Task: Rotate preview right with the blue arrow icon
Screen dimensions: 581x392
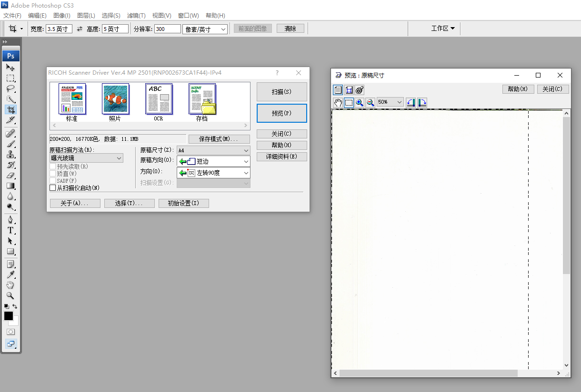Action: (x=422, y=102)
